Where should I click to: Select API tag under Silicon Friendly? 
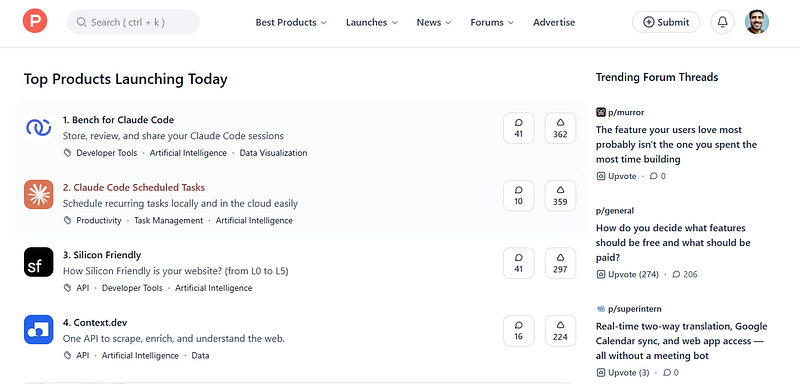point(83,288)
